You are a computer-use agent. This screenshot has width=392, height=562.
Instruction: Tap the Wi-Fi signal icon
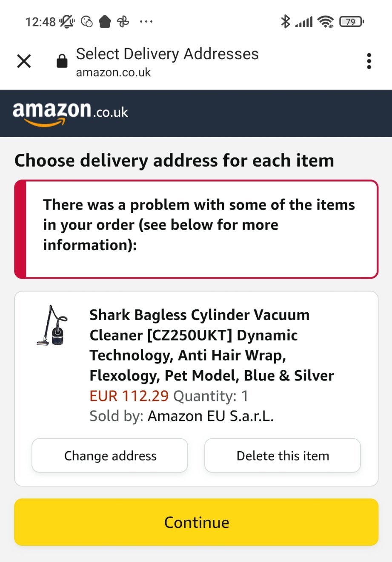click(326, 21)
